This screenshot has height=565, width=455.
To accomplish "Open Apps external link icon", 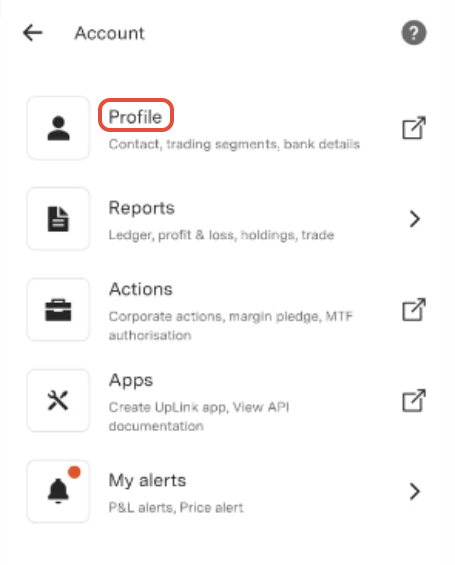I will point(414,400).
